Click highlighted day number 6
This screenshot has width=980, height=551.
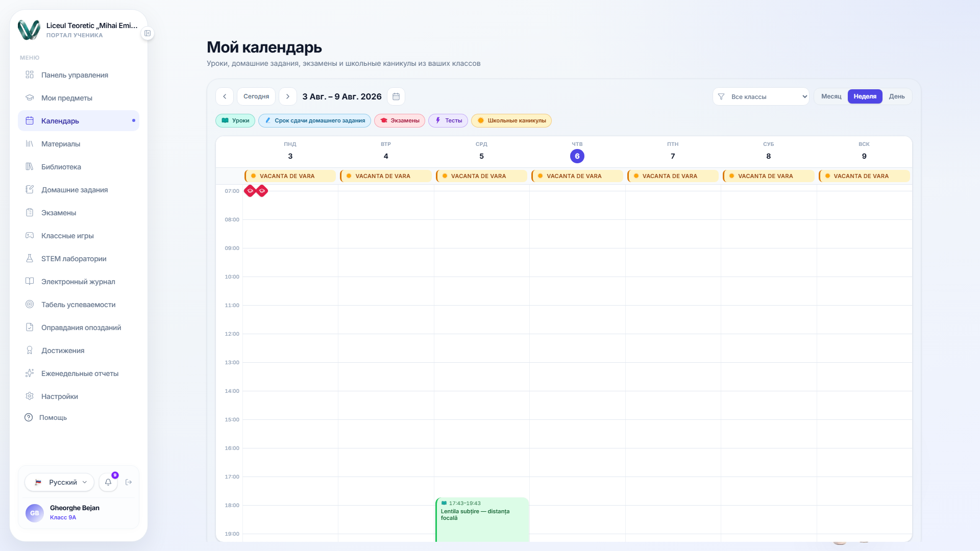[x=577, y=156]
